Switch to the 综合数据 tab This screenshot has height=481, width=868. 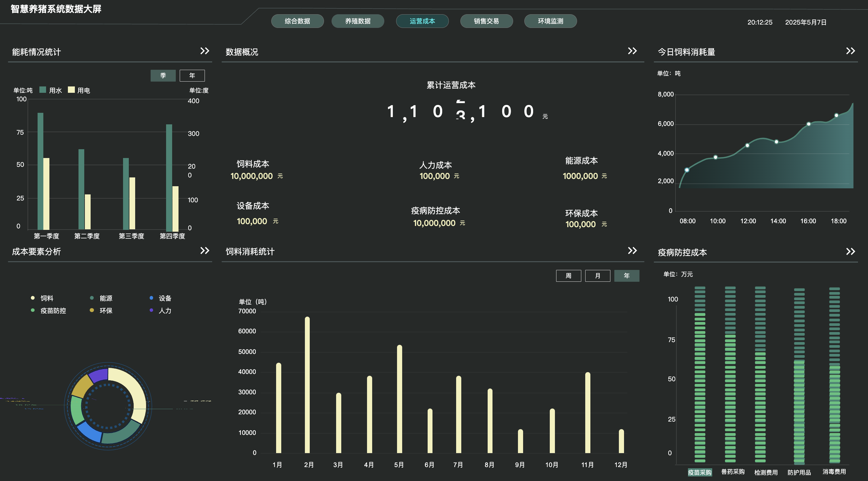pyautogui.click(x=297, y=21)
